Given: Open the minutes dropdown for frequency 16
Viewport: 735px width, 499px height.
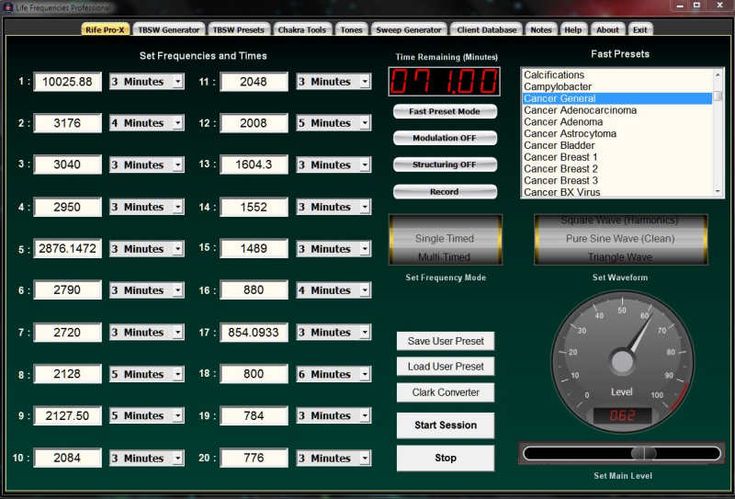Looking at the screenshot, I should pyautogui.click(x=365, y=290).
